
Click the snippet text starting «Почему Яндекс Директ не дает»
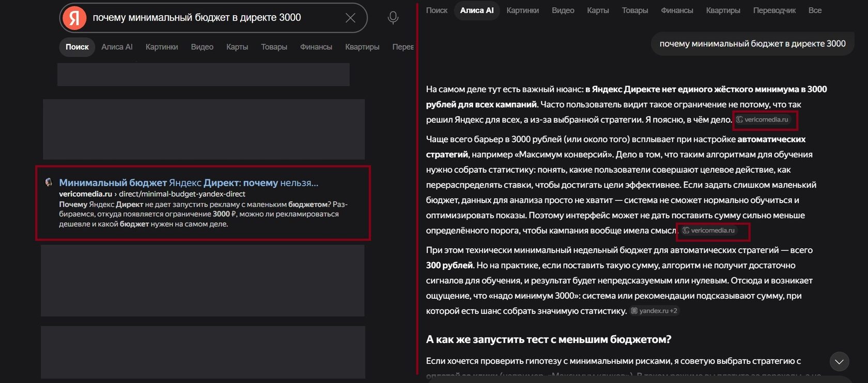coord(203,214)
